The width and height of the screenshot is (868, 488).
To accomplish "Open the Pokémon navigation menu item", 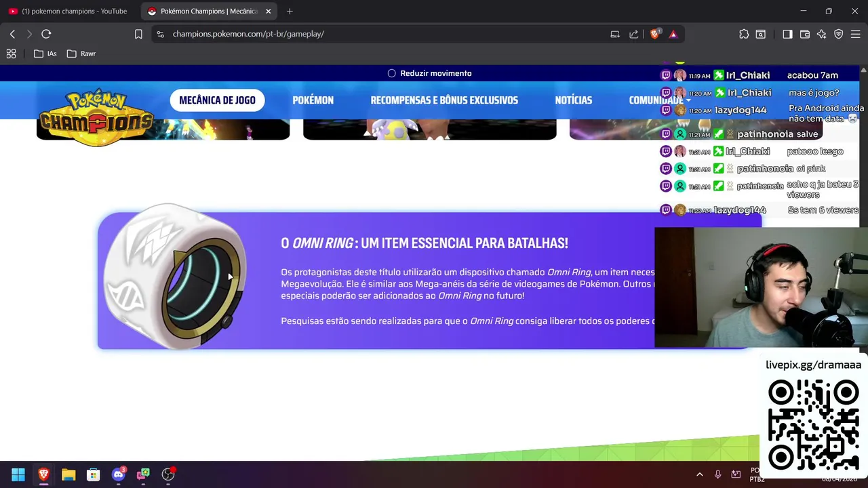I will coord(313,100).
